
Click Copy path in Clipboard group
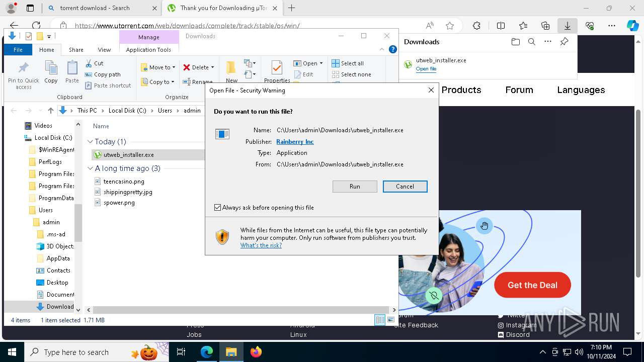(x=103, y=74)
